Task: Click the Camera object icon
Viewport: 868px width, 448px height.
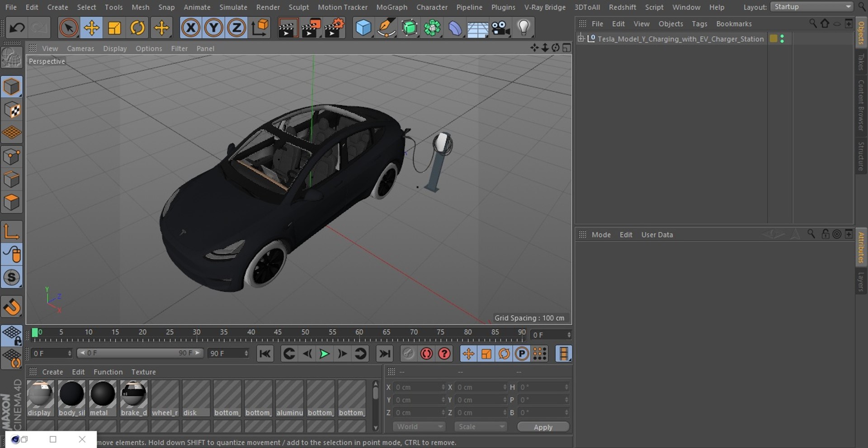Action: (500, 28)
